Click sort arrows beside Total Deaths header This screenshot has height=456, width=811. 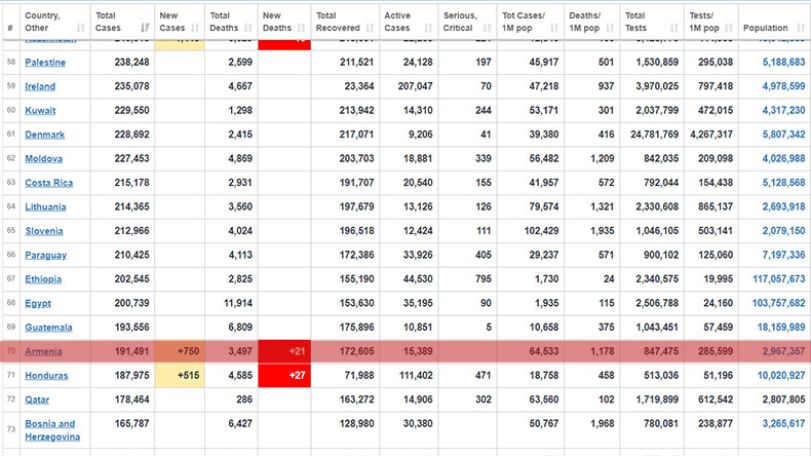click(x=248, y=28)
